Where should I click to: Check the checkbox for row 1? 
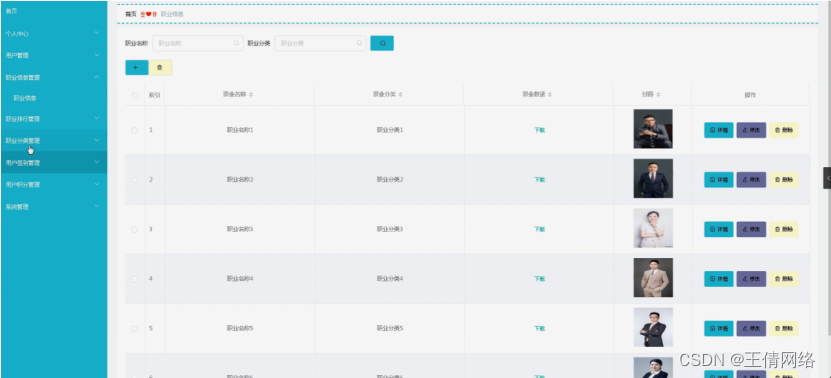135,130
